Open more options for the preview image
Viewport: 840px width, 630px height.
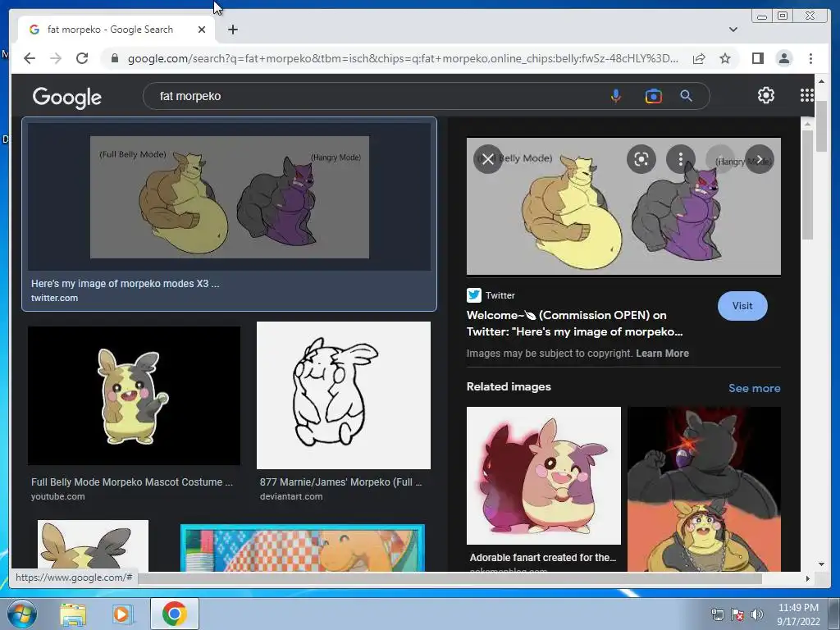click(x=680, y=159)
